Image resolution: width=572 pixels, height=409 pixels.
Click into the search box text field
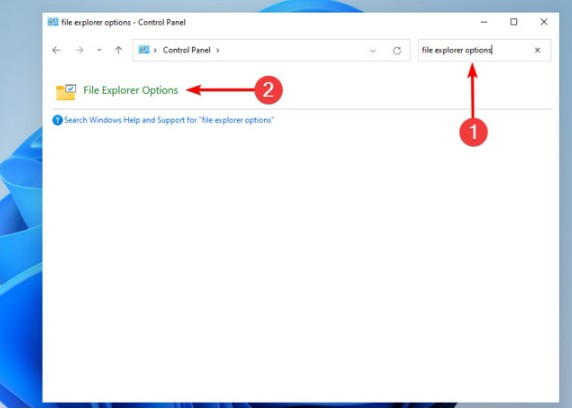point(474,50)
